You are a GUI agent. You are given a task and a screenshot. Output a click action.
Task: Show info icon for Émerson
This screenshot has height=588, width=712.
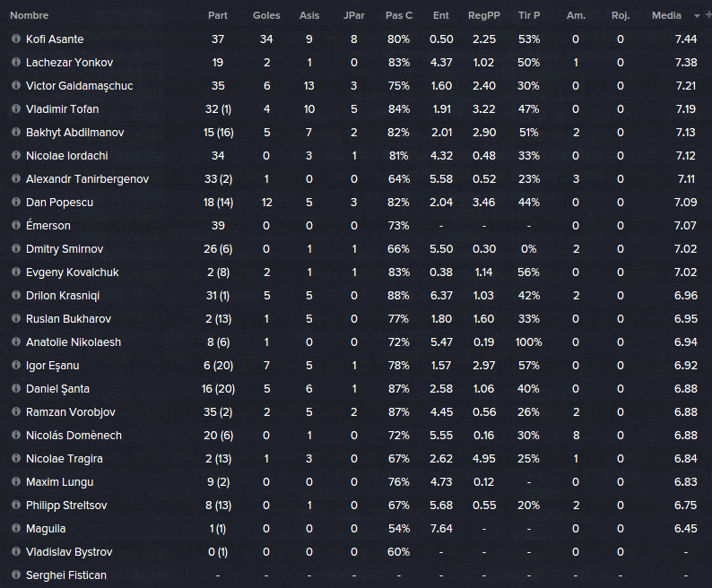pyautogui.click(x=16, y=225)
